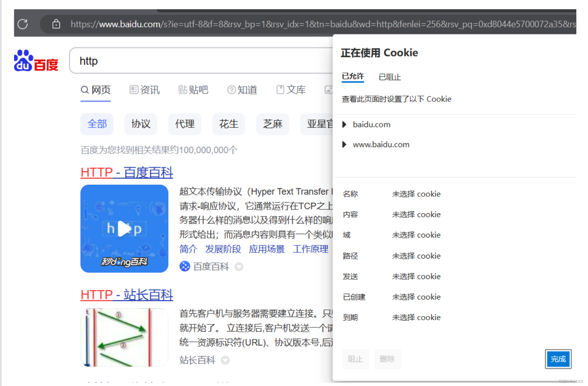Screen dimensions: 588x386
Task: Click the 百度百科 source label
Action: coord(211,266)
